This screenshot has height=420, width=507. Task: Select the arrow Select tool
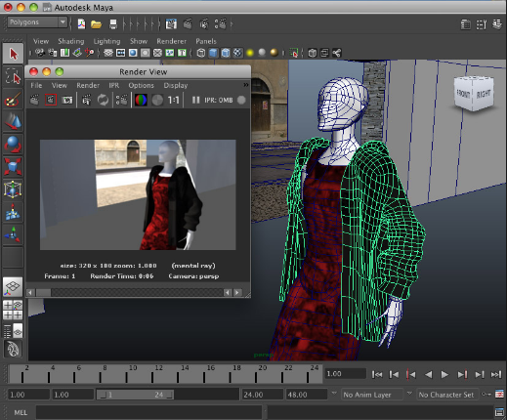(13, 54)
